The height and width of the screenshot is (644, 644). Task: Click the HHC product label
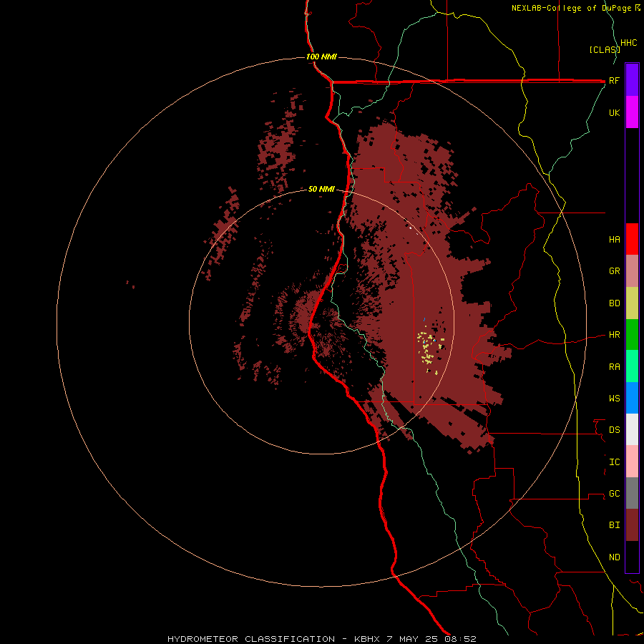point(628,43)
